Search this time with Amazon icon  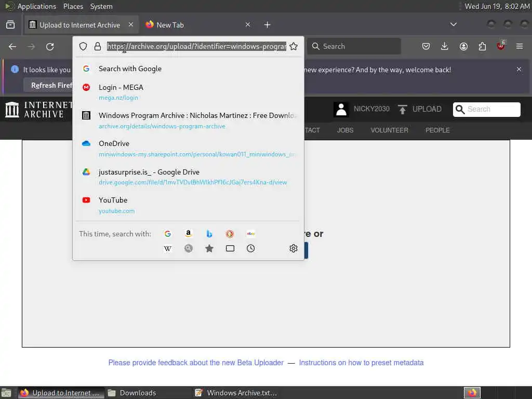[x=188, y=234]
